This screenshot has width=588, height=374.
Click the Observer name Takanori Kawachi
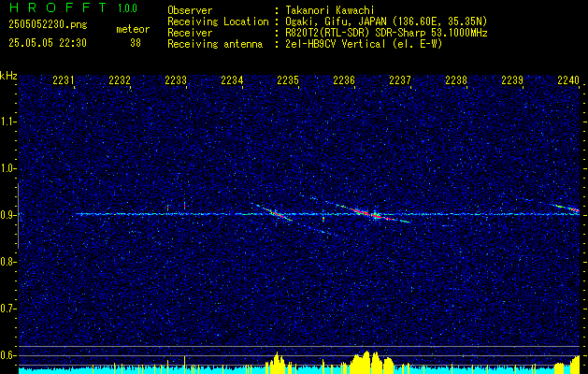tap(330, 10)
